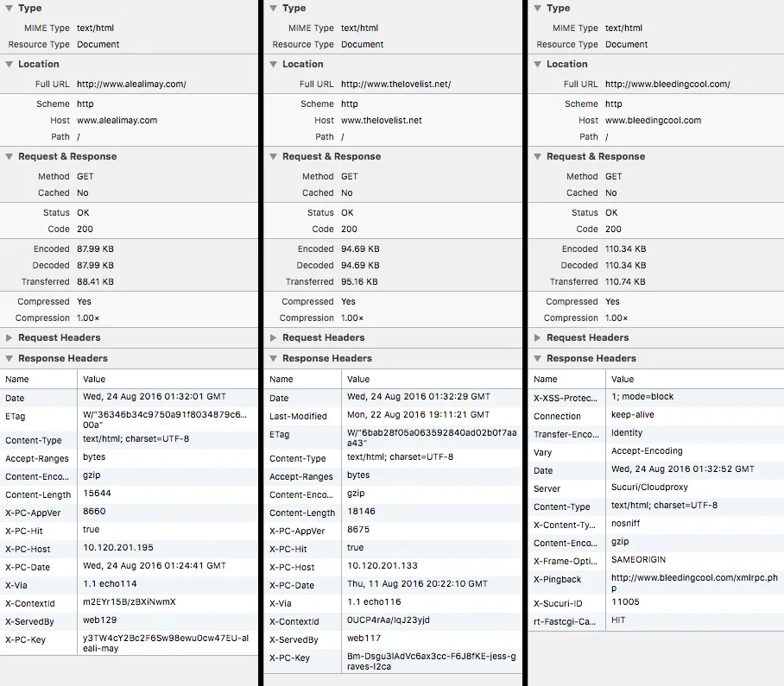Select Transferred value 110.74 KB
Screen dimensions: 784x686
click(625, 282)
